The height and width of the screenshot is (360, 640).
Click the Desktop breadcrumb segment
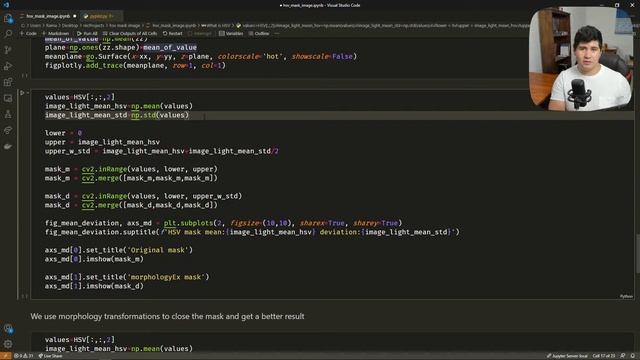tap(70, 25)
